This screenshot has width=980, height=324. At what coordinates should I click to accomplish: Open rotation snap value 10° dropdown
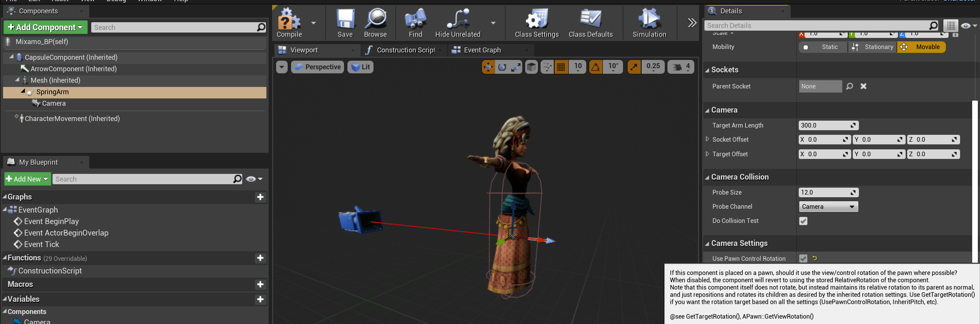613,67
